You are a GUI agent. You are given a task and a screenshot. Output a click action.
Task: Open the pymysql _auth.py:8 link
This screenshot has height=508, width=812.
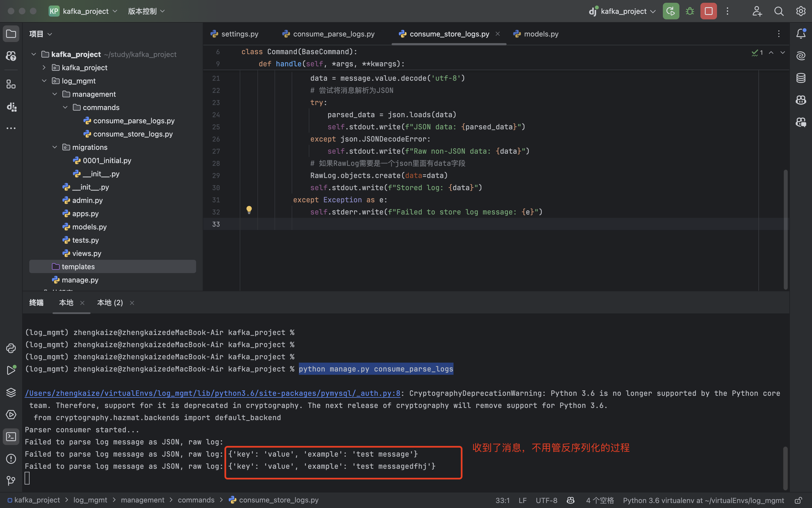pyautogui.click(x=212, y=393)
